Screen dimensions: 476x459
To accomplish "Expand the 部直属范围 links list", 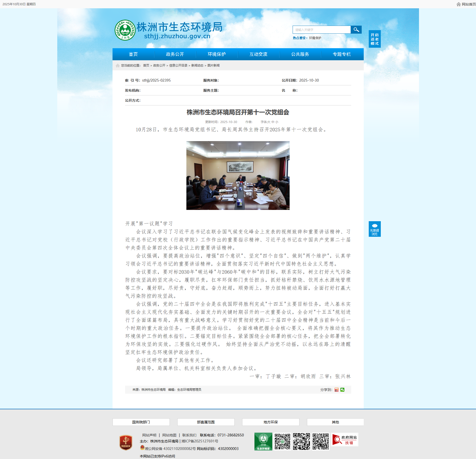I will point(206,422).
